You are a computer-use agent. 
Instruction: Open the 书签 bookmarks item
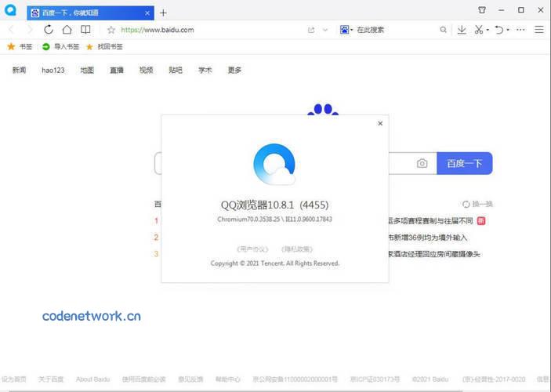tap(20, 46)
